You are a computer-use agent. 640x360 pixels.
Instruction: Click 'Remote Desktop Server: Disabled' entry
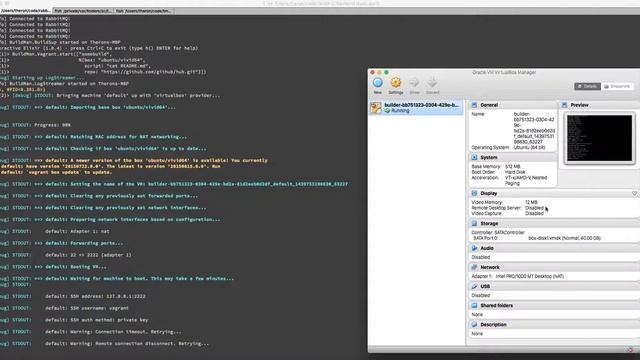tap(508, 208)
